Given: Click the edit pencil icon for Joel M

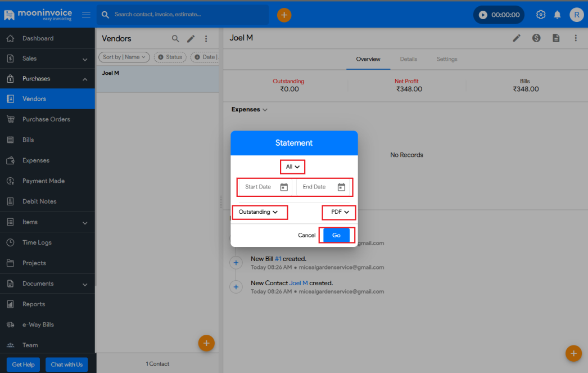Looking at the screenshot, I should [x=516, y=38].
